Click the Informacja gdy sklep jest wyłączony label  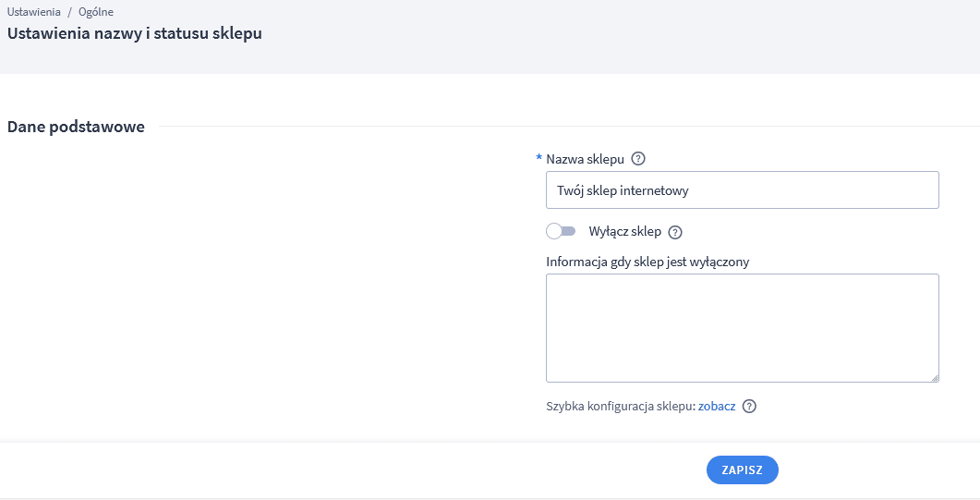click(647, 262)
